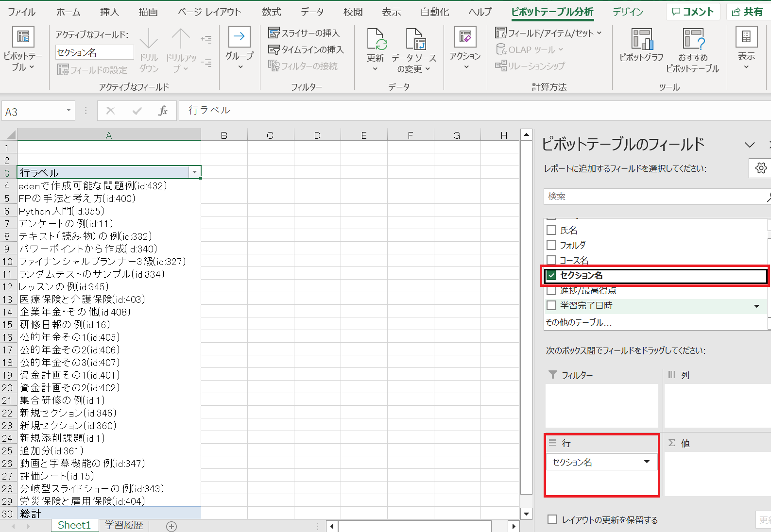Insert a slicer with スライサーの挿入

tap(304, 33)
